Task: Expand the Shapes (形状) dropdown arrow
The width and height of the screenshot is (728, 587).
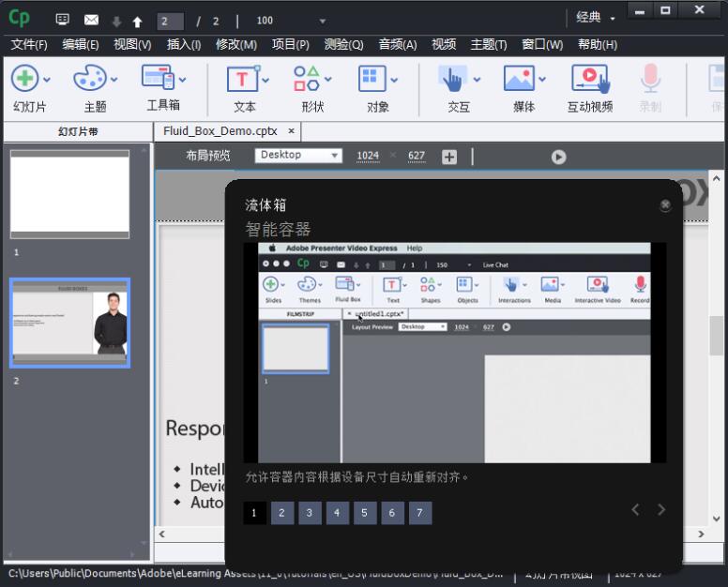Action: point(328,80)
